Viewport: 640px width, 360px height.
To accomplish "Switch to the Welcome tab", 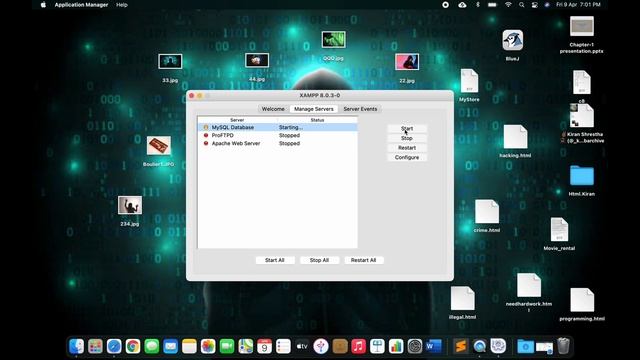I will pos(273,109).
